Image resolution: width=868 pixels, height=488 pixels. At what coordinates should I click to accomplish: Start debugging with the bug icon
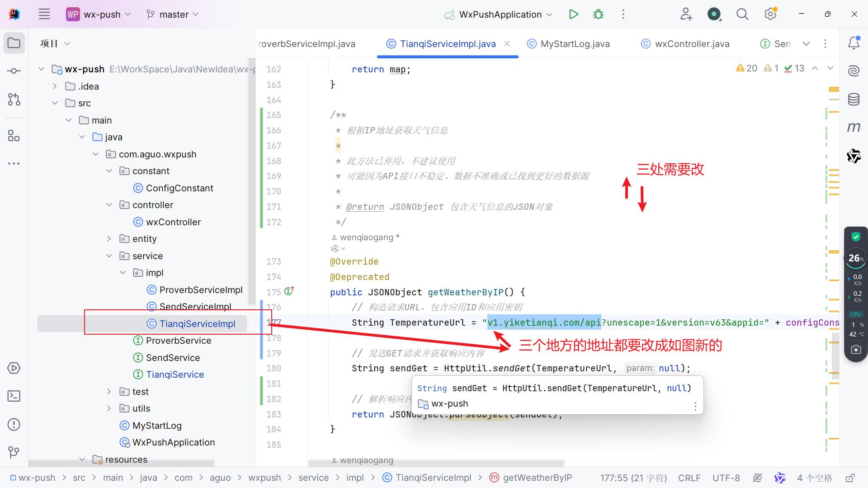(x=598, y=14)
